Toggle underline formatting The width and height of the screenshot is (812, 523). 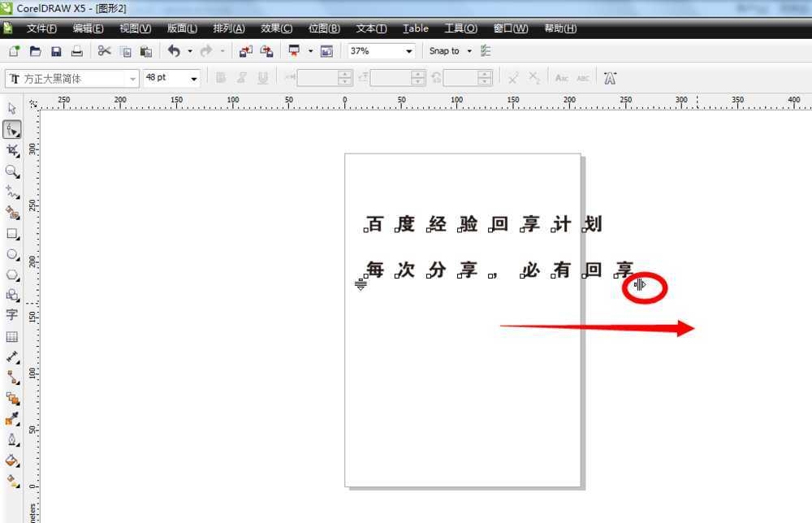(261, 77)
